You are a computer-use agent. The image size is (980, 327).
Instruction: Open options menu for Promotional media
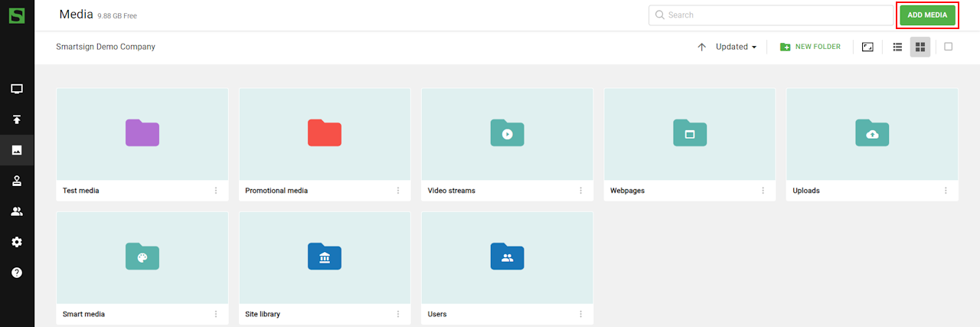(x=398, y=191)
